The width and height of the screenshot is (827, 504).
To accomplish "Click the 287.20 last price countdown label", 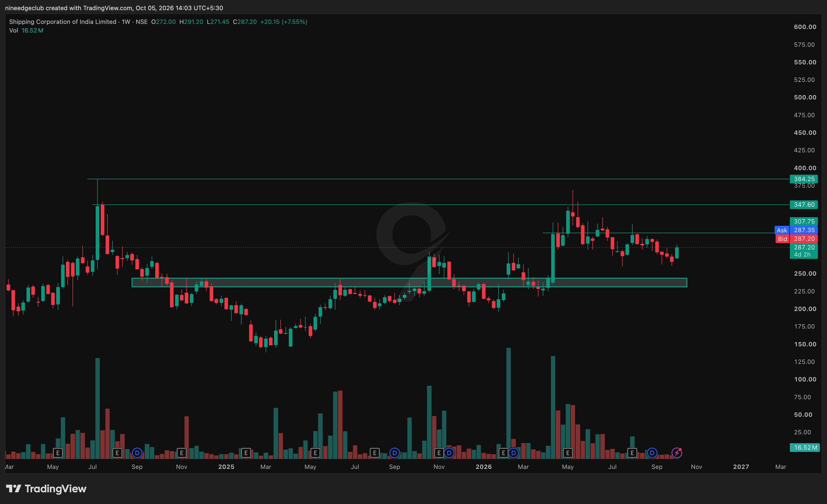I will (804, 251).
